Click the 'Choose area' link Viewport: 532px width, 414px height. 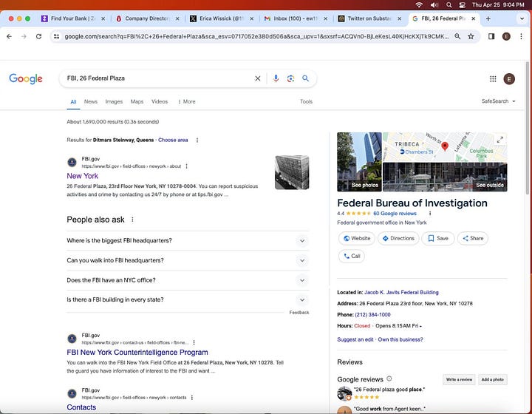(x=173, y=140)
